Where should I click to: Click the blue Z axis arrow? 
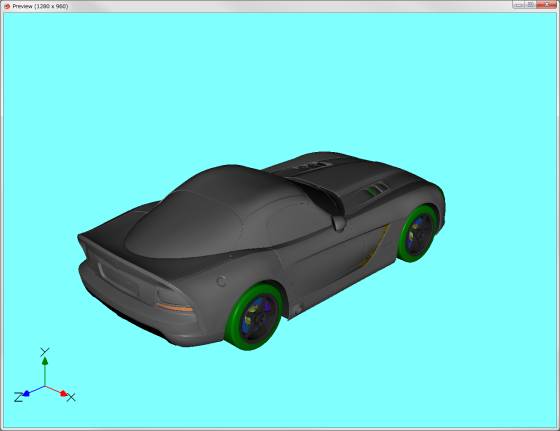tap(26, 394)
